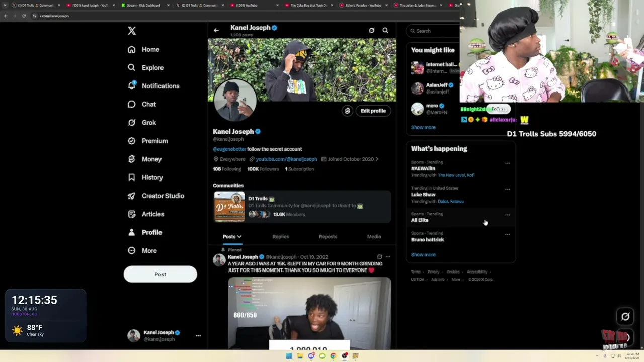Open more options for #AEWAllIn trend
This screenshot has width=644, height=362.
click(x=508, y=163)
